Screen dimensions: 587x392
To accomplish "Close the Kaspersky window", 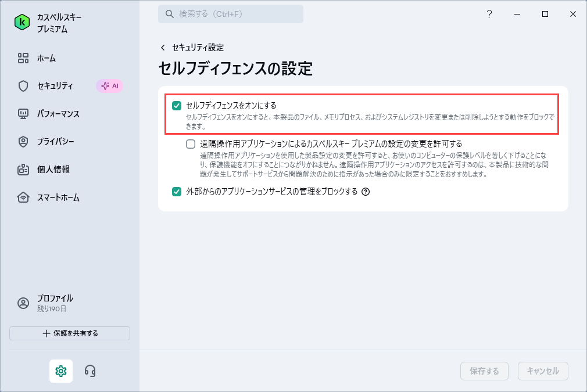I will pyautogui.click(x=573, y=14).
